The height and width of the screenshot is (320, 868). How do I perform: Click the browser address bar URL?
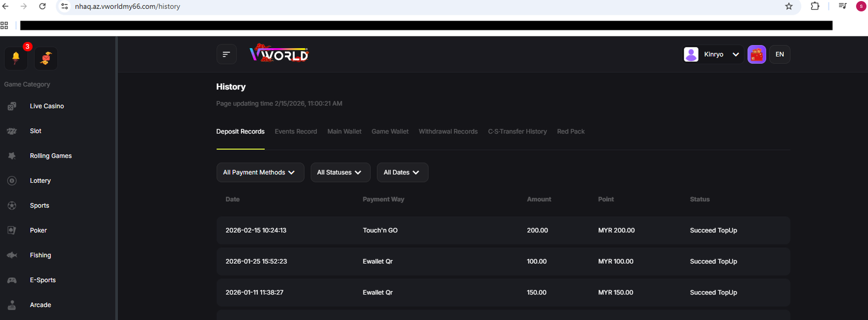127,7
